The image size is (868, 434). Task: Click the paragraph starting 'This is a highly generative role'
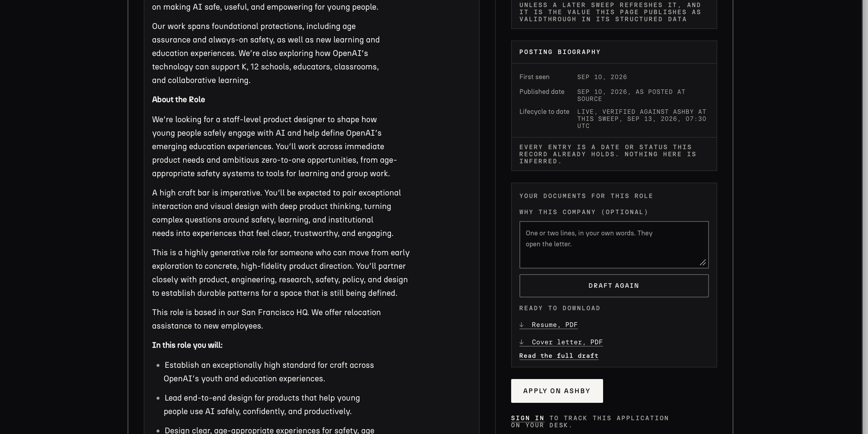click(281, 273)
